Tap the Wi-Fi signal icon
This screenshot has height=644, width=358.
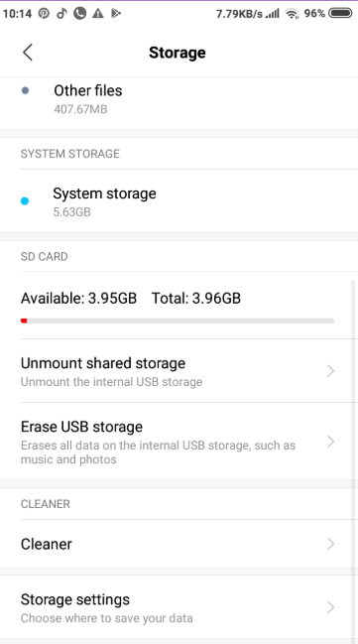(292, 14)
